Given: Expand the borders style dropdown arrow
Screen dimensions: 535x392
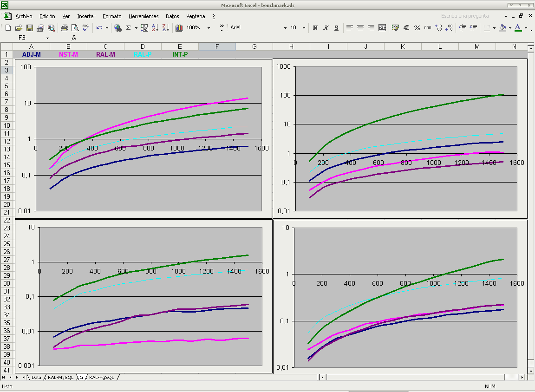Looking at the screenshot, I should click(x=494, y=28).
